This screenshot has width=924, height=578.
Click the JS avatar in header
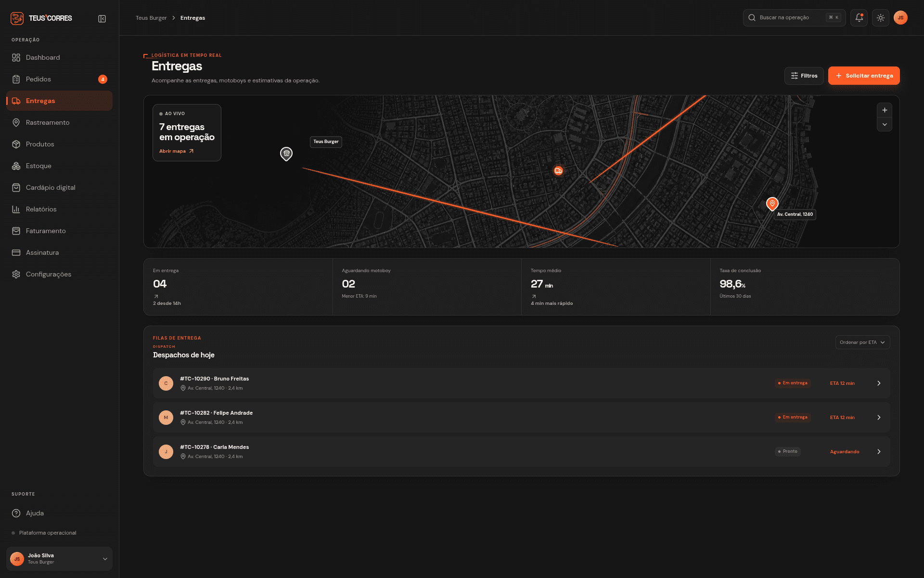click(900, 18)
